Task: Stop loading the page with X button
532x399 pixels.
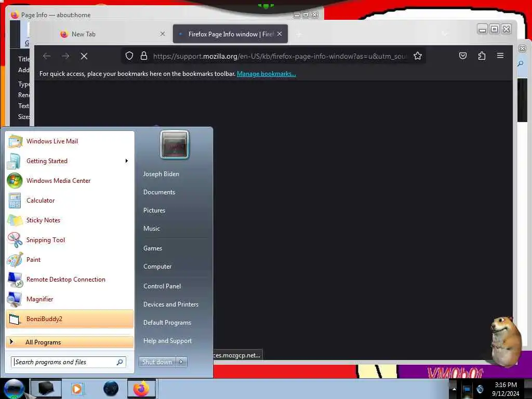Action: (84, 56)
